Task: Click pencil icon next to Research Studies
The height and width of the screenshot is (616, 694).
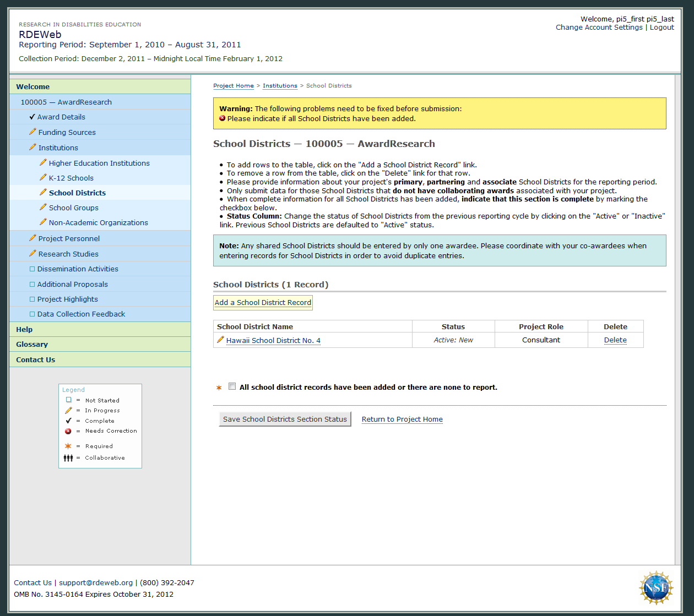Action: coord(32,254)
